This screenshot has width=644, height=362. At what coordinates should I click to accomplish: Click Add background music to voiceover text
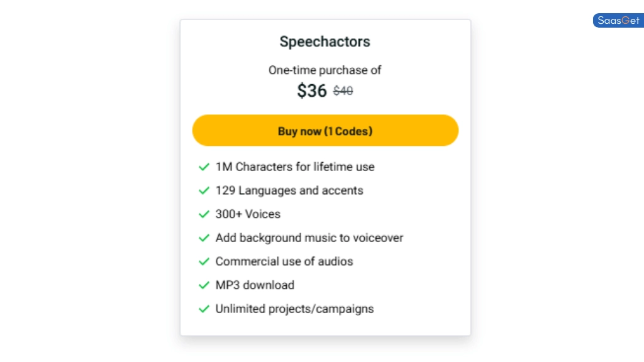coord(309,238)
